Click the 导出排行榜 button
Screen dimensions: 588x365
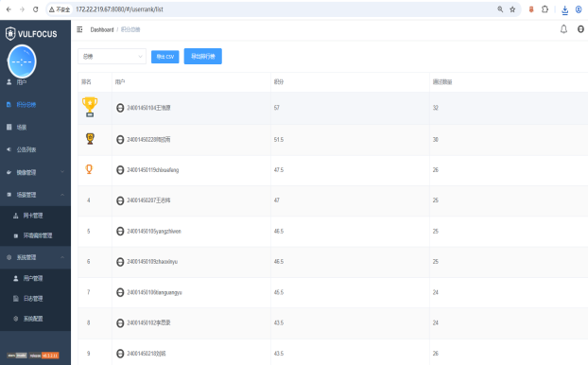click(x=203, y=57)
